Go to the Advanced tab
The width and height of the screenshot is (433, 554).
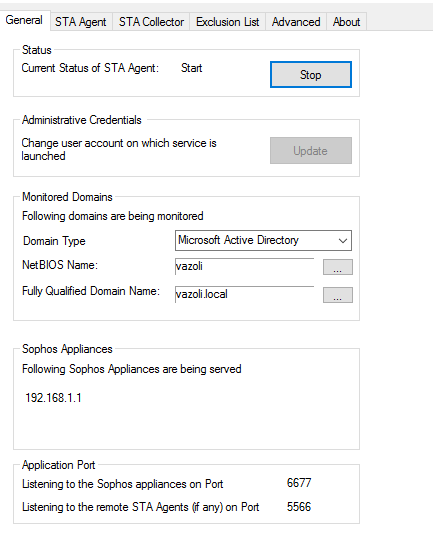296,22
